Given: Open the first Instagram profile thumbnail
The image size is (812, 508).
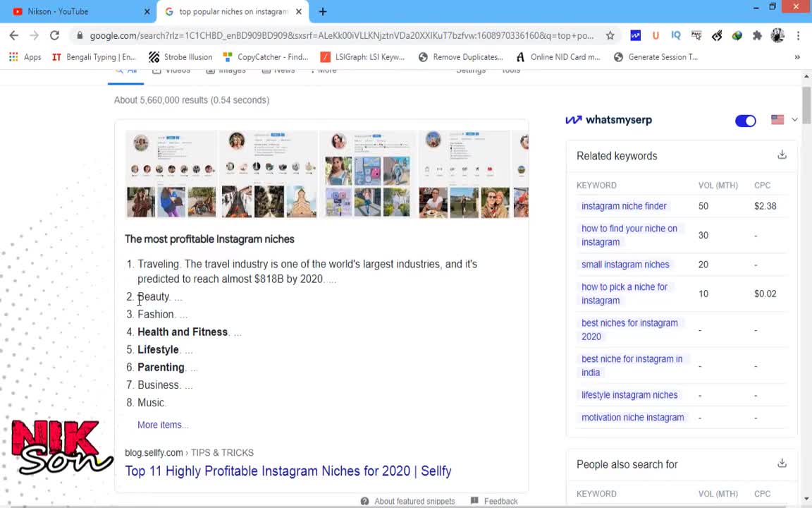Looking at the screenshot, I should pyautogui.click(x=171, y=174).
